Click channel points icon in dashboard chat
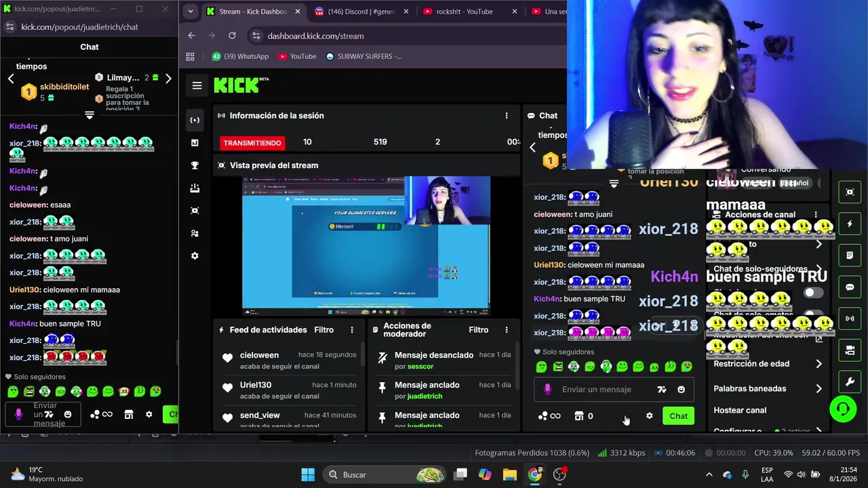Image resolution: width=868 pixels, height=488 pixels. pos(549,415)
